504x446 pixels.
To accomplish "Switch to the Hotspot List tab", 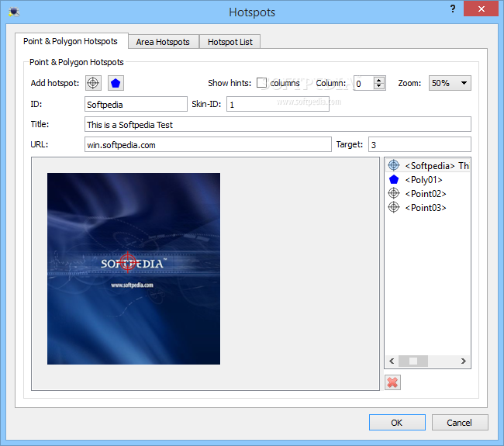I will point(230,42).
